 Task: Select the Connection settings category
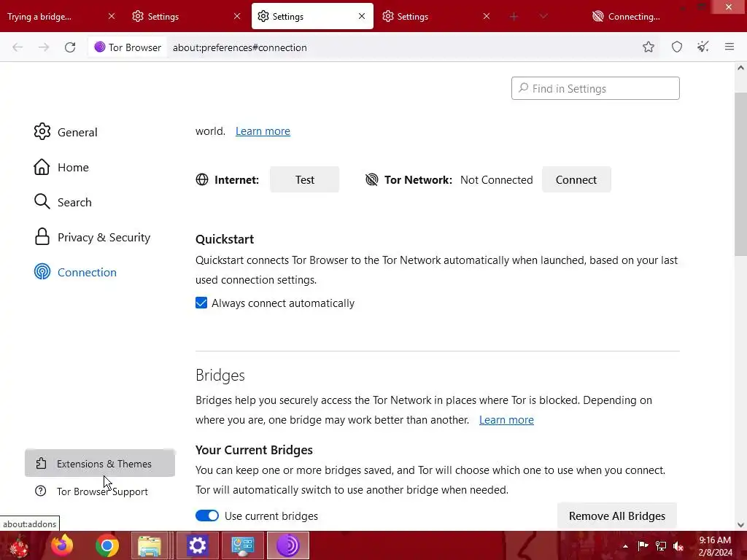[75, 272]
